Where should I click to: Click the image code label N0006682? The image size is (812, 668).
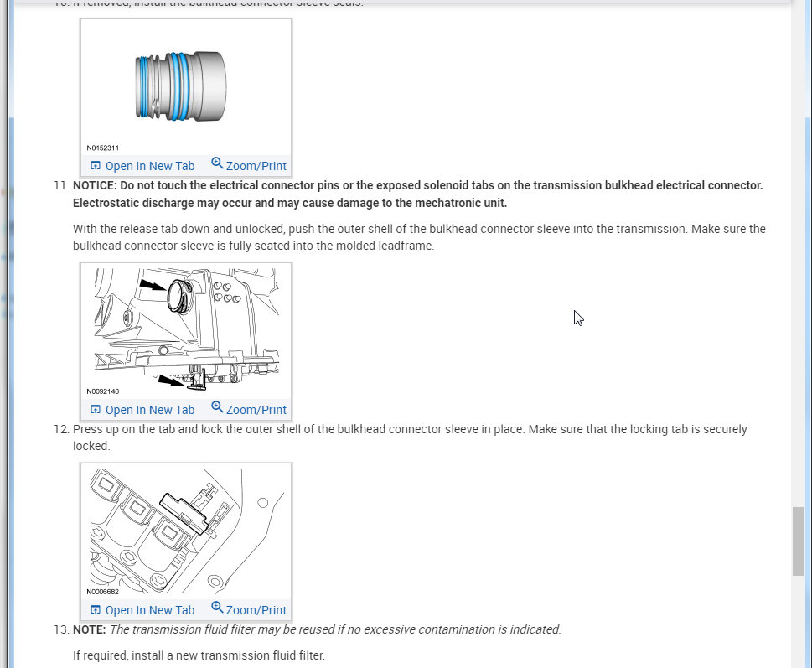102,592
